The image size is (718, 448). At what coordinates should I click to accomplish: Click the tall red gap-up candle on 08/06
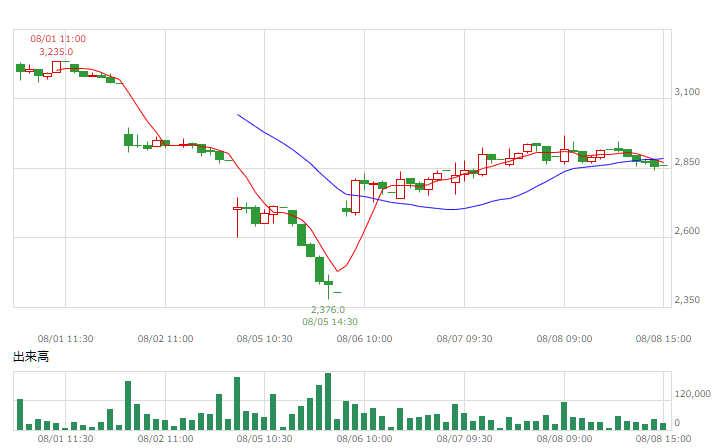[355, 197]
